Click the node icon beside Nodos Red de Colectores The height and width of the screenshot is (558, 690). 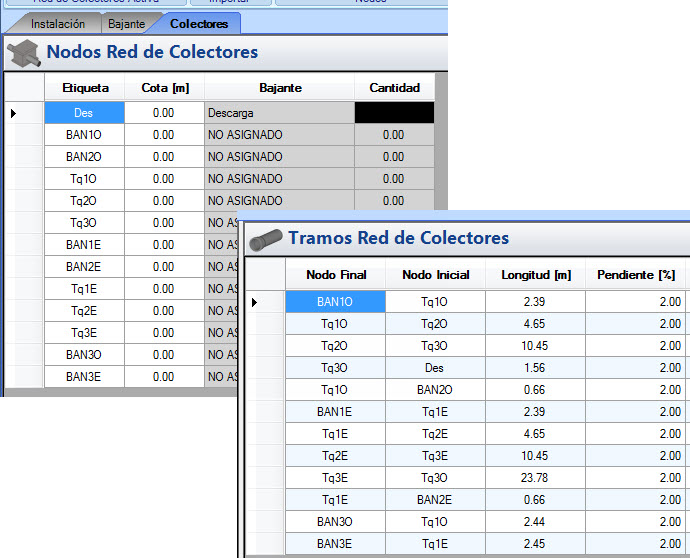click(24, 52)
